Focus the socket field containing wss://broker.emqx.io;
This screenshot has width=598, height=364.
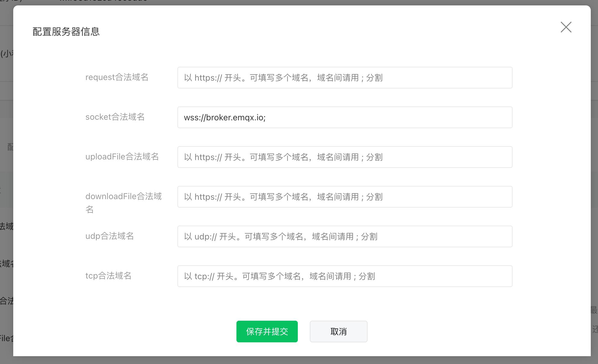[x=345, y=117]
